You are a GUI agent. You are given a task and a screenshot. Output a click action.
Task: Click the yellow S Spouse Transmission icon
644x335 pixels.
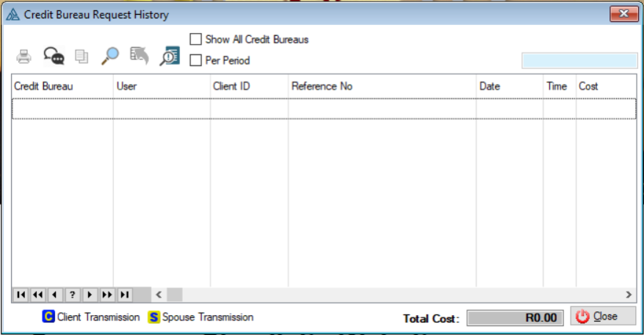154,317
